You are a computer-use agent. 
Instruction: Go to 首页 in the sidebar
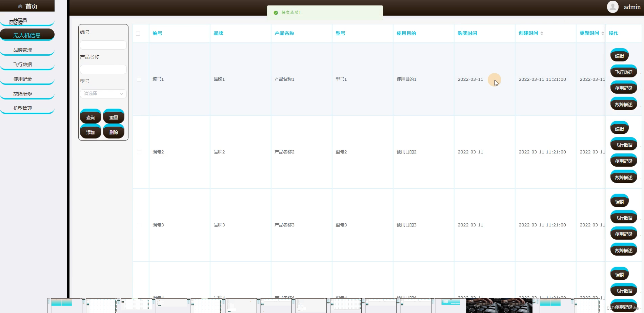(27, 6)
